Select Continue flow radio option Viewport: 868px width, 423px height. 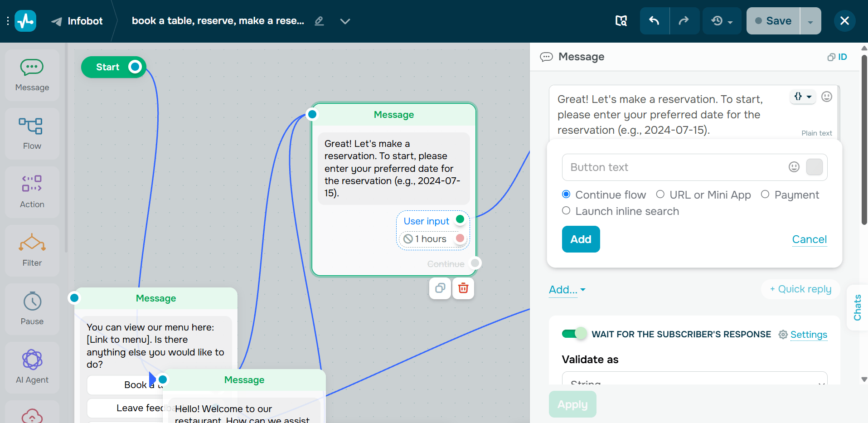point(566,194)
